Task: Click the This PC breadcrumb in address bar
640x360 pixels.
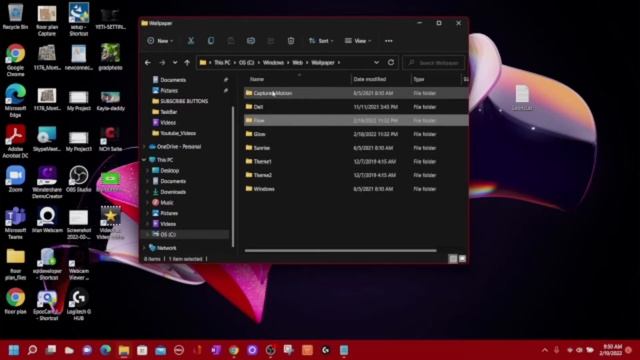Action: [222, 62]
